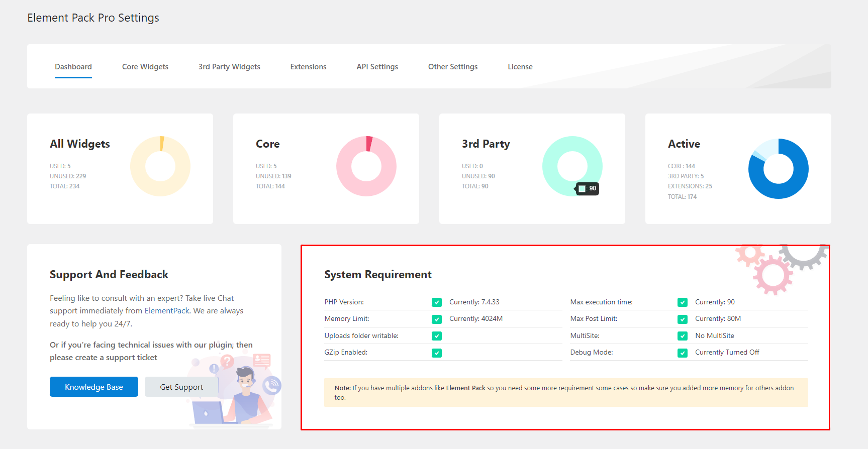Image resolution: width=868 pixels, height=449 pixels.
Task: Click the Get Support button
Action: coord(181,387)
